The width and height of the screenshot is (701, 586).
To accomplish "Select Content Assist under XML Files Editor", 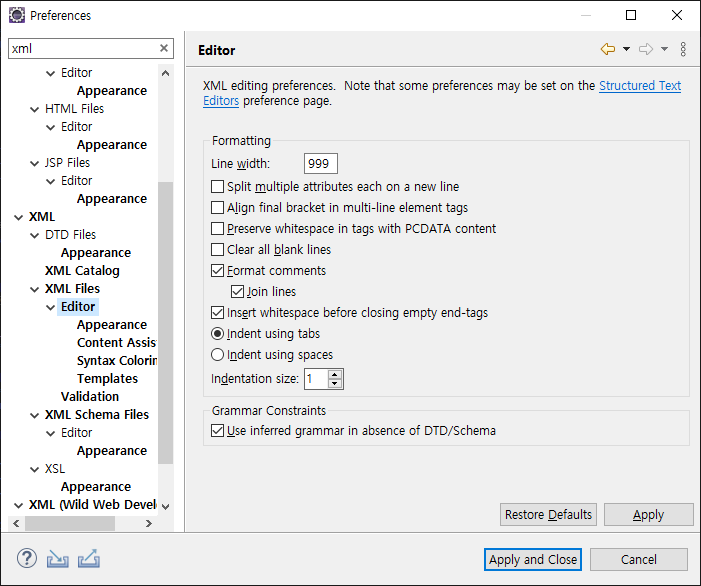I will click(x=117, y=342).
